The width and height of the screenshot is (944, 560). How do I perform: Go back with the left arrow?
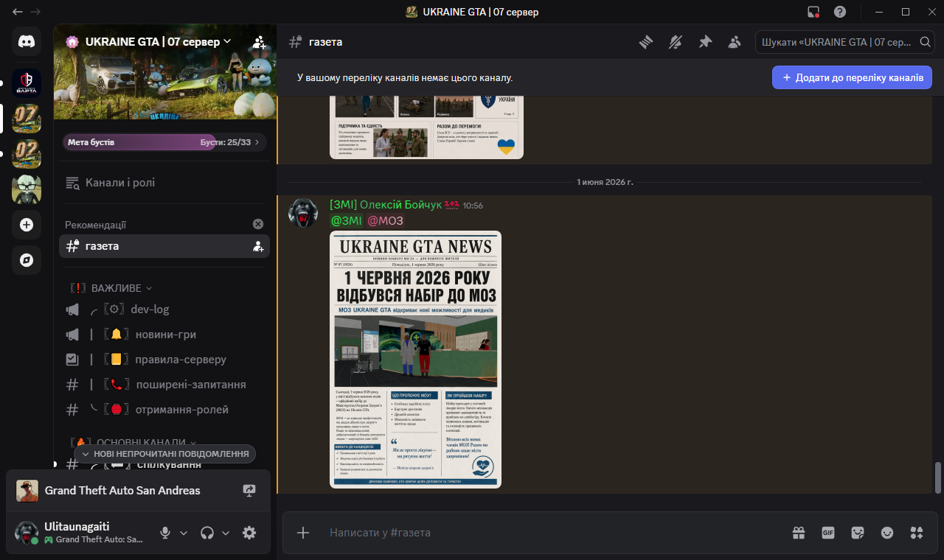coord(17,12)
